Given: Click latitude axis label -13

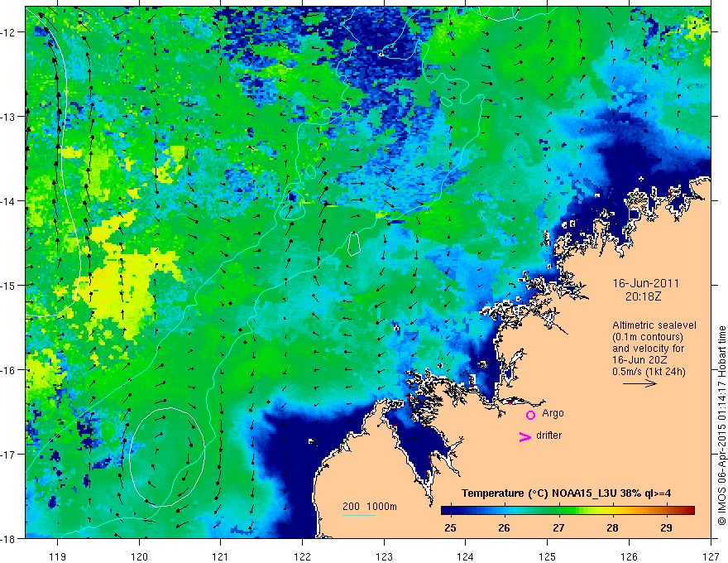Looking at the screenshot, I should 8,117.
